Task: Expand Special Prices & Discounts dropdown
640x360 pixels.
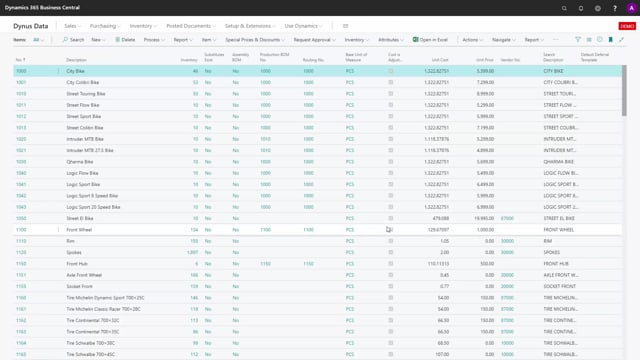Action: coord(255,40)
